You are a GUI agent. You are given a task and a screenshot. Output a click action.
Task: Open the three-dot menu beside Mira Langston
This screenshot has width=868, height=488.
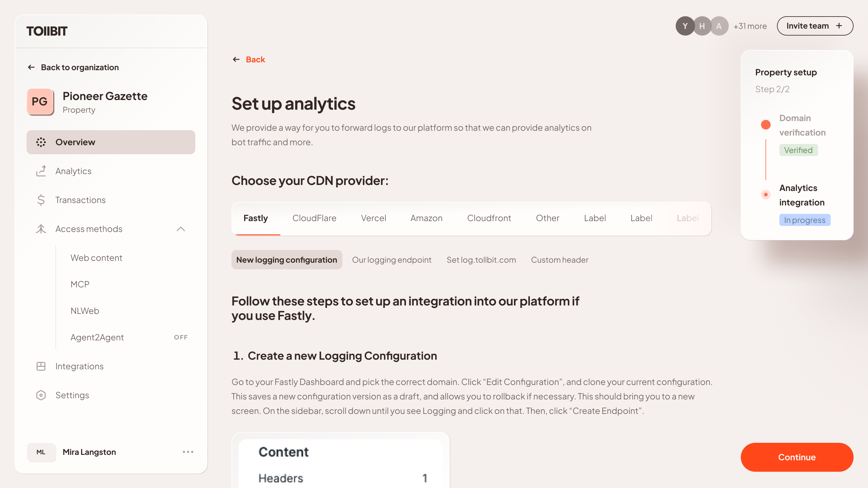click(x=188, y=452)
